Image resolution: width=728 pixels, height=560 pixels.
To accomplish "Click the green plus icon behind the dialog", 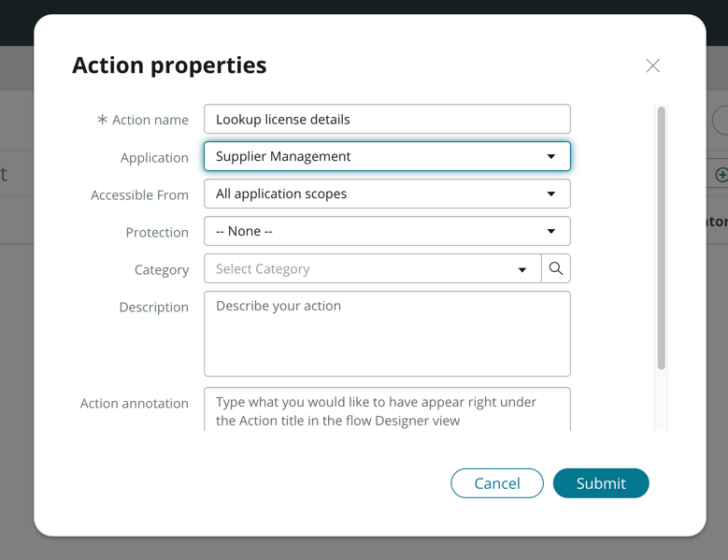I will [x=721, y=175].
